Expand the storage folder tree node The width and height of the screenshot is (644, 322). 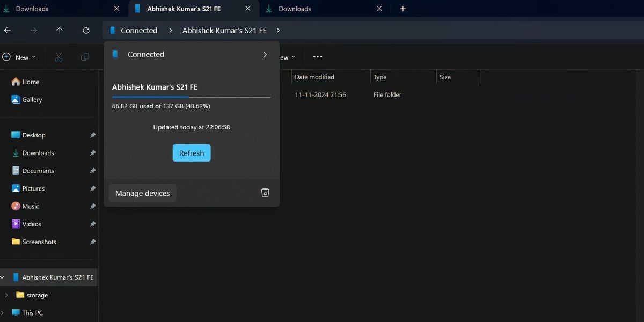click(6, 295)
